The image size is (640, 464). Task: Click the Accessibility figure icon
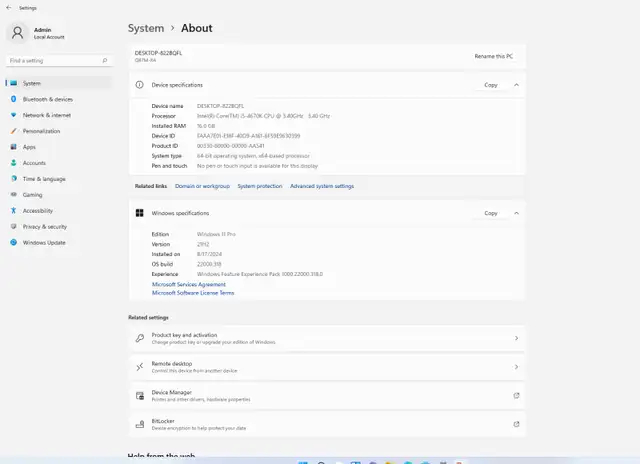pos(13,211)
